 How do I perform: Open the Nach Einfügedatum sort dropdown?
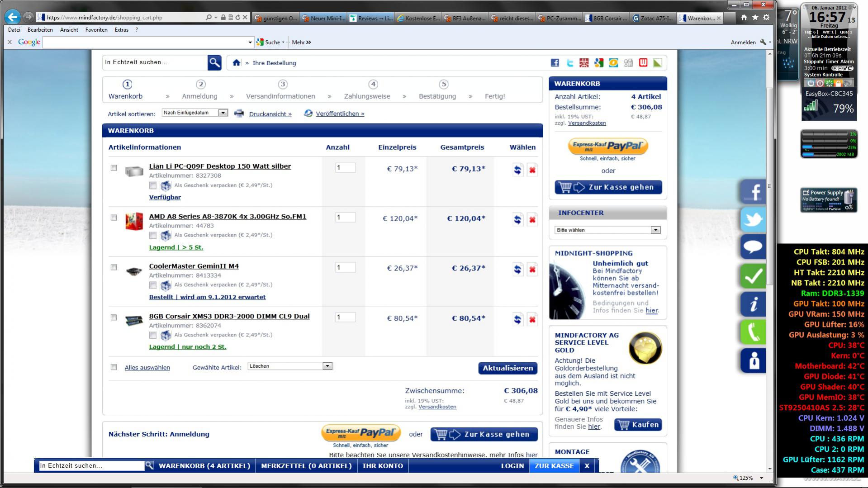pyautogui.click(x=195, y=113)
